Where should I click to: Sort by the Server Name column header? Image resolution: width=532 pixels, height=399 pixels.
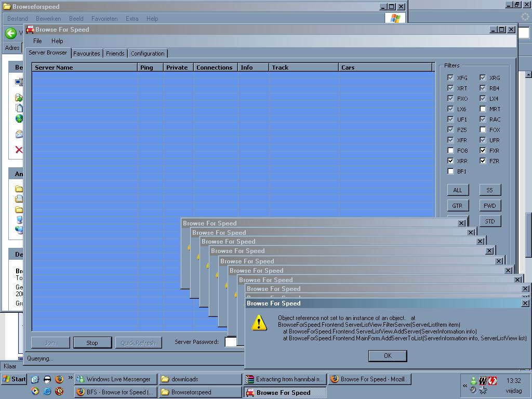coord(85,67)
